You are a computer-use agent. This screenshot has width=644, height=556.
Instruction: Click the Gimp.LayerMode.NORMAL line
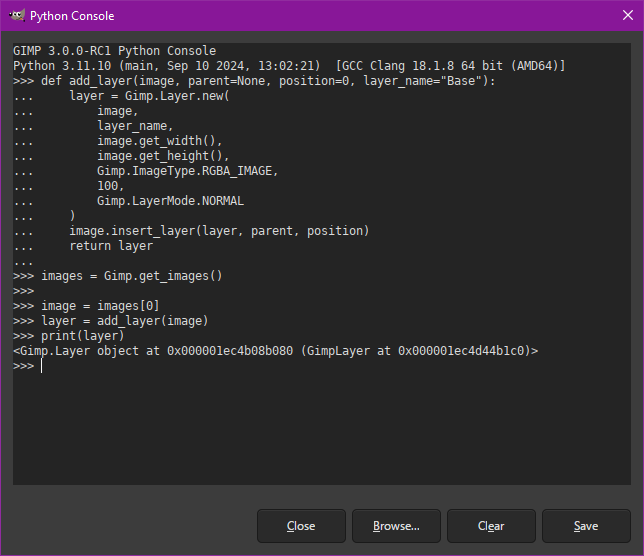170,201
